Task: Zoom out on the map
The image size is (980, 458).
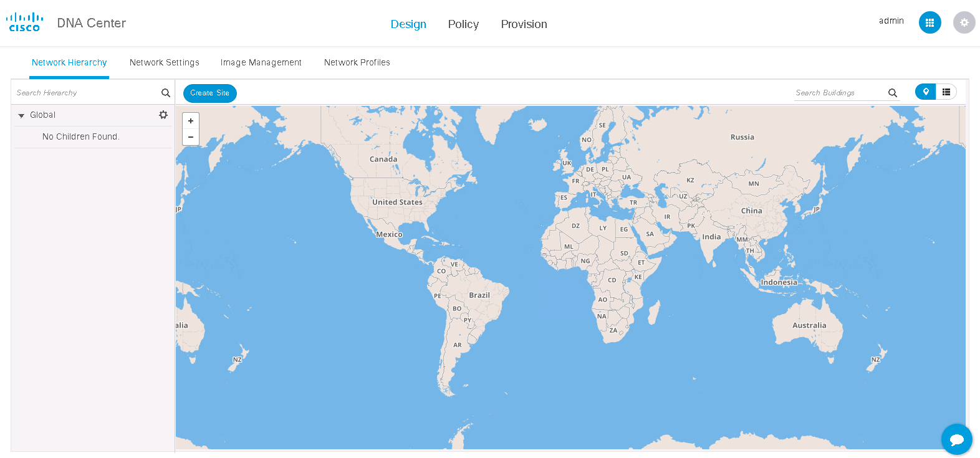Action: point(191,137)
